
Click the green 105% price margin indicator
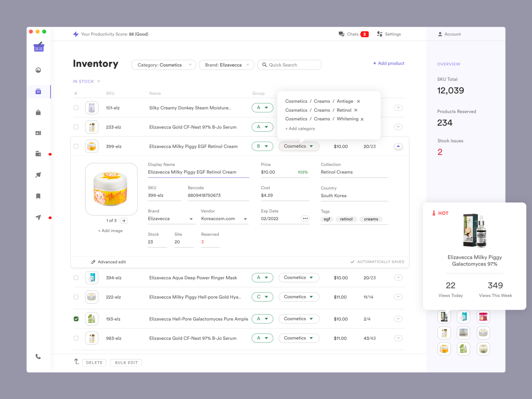coord(303,172)
